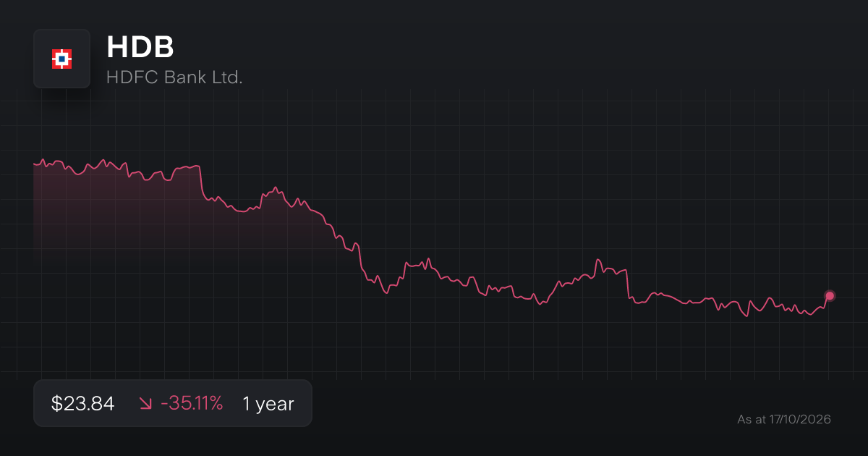868x456 pixels.
Task: Click the latest price endpoint dot on chart
Action: coord(830,295)
